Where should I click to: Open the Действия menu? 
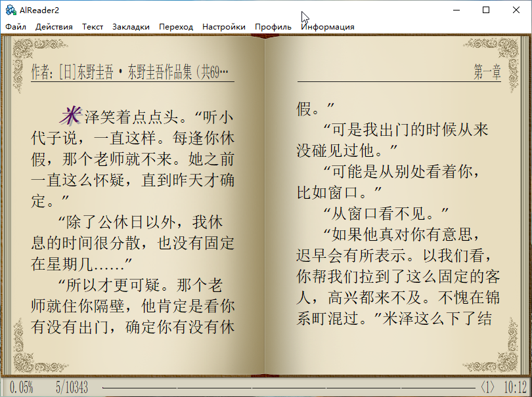click(54, 27)
